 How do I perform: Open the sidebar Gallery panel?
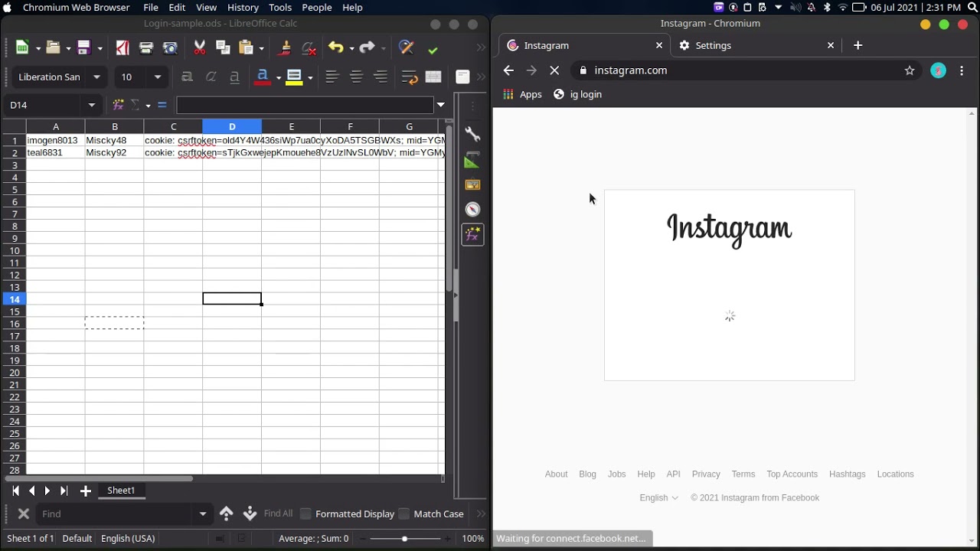(x=473, y=184)
